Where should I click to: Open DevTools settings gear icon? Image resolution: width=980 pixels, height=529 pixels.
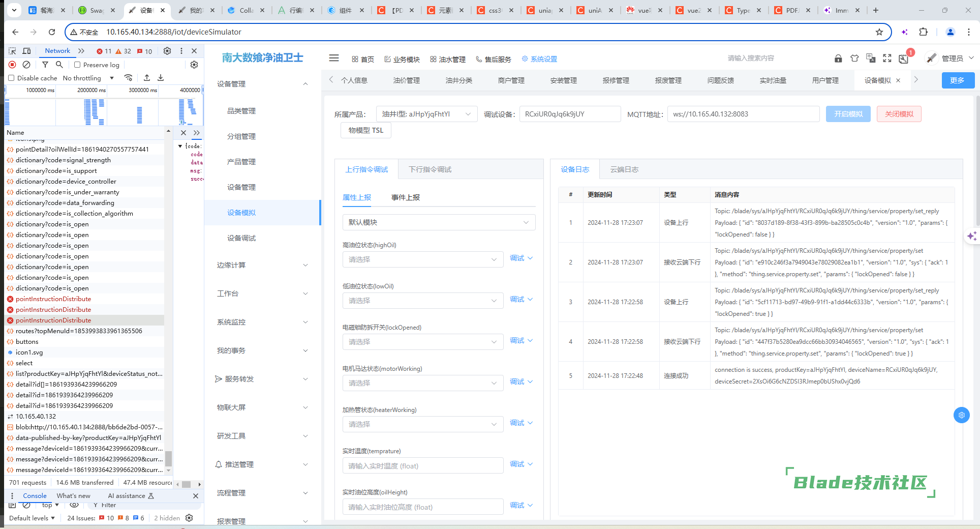point(167,51)
